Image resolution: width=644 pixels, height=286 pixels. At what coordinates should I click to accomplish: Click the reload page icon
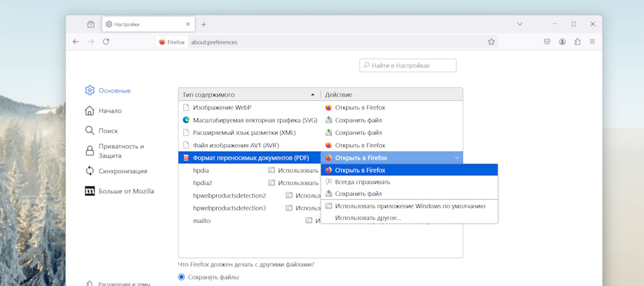pos(106,41)
